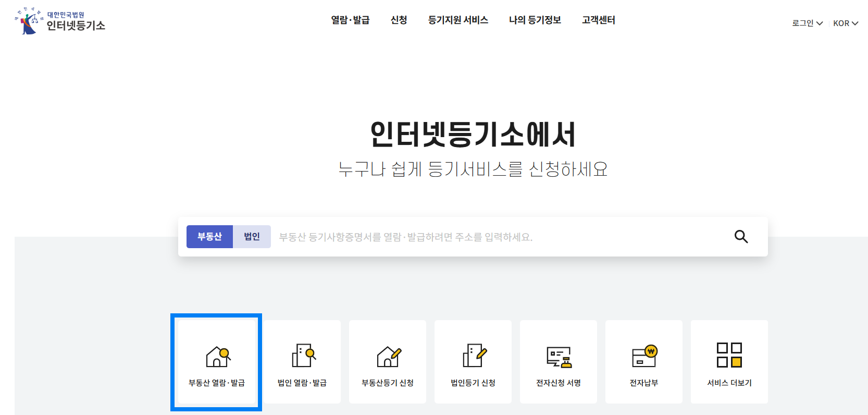
Task: Click the 전자신청 서명 label
Action: pos(559,383)
